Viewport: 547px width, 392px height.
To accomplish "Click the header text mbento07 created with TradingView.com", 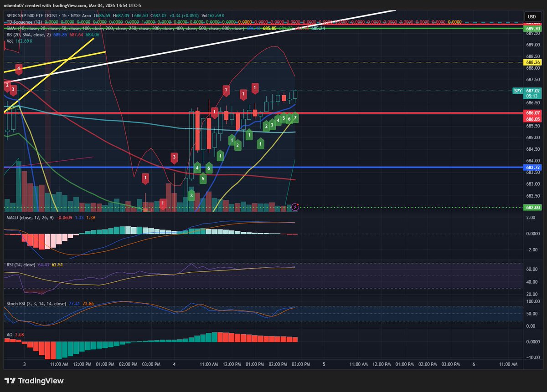I will [46, 5].
